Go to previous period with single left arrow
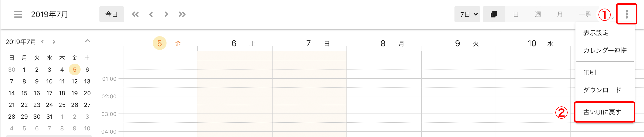Viewport: 644px width, 137px height. point(151,14)
